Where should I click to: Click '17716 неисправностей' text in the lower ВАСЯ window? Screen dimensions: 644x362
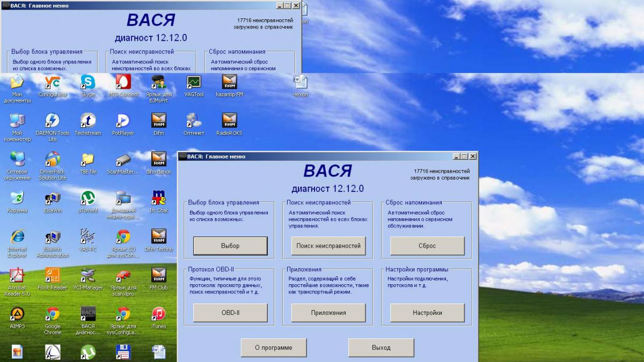click(443, 171)
